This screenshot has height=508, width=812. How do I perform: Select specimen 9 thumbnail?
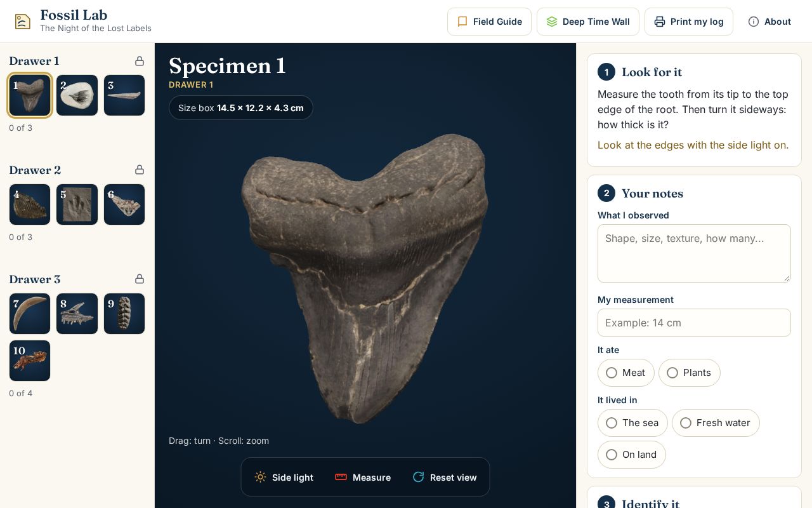[x=124, y=314]
